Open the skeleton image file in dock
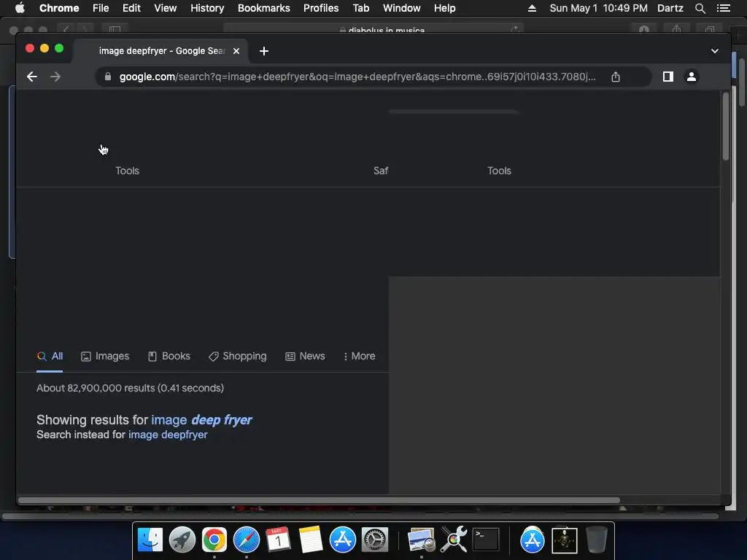The image size is (747, 560). tap(564, 540)
